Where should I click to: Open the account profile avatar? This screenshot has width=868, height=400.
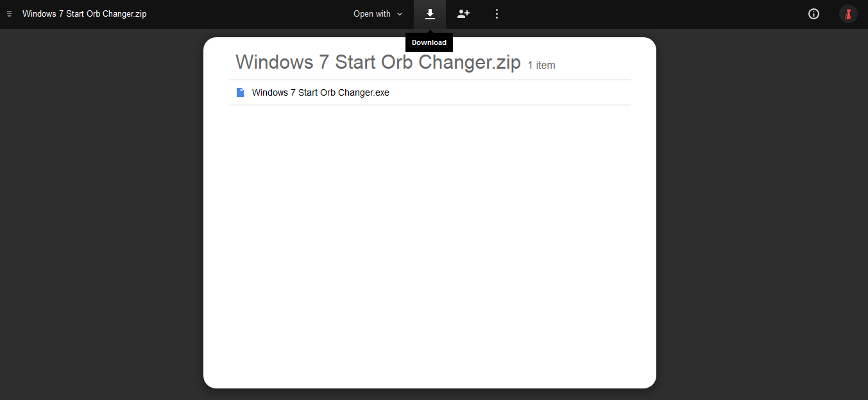coord(848,14)
